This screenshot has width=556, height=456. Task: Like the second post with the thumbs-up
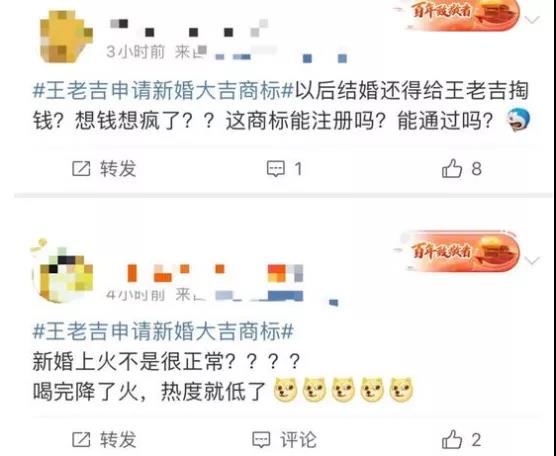pyautogui.click(x=452, y=439)
